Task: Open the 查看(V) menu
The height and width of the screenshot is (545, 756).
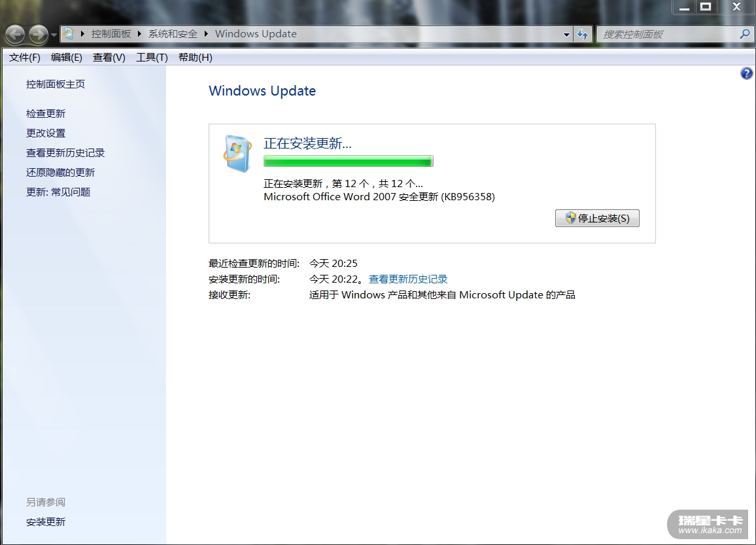Action: coord(109,58)
